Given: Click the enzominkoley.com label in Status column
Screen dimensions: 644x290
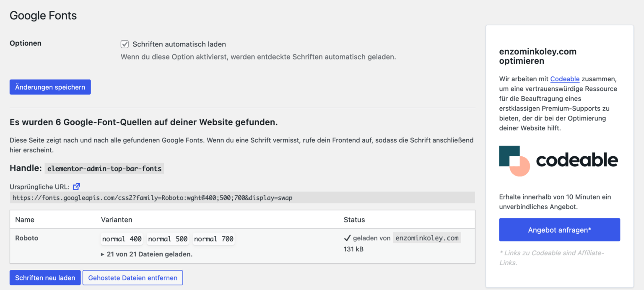Looking at the screenshot, I should click(x=427, y=237).
